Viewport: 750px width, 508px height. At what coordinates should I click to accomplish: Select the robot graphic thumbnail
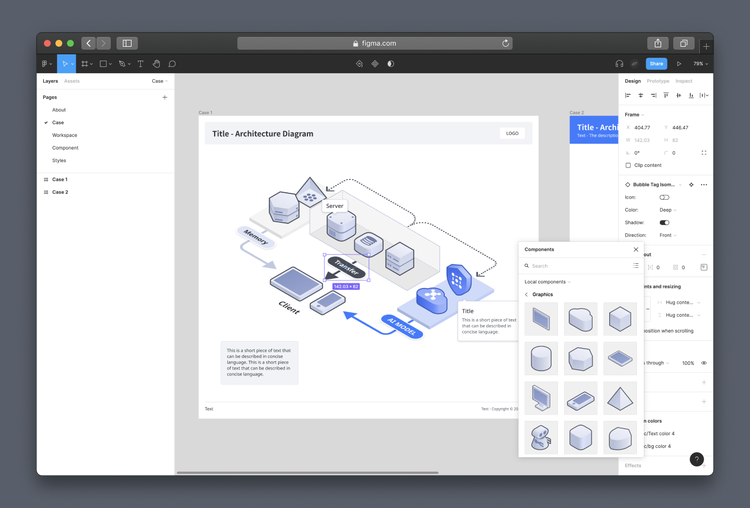coord(541,438)
